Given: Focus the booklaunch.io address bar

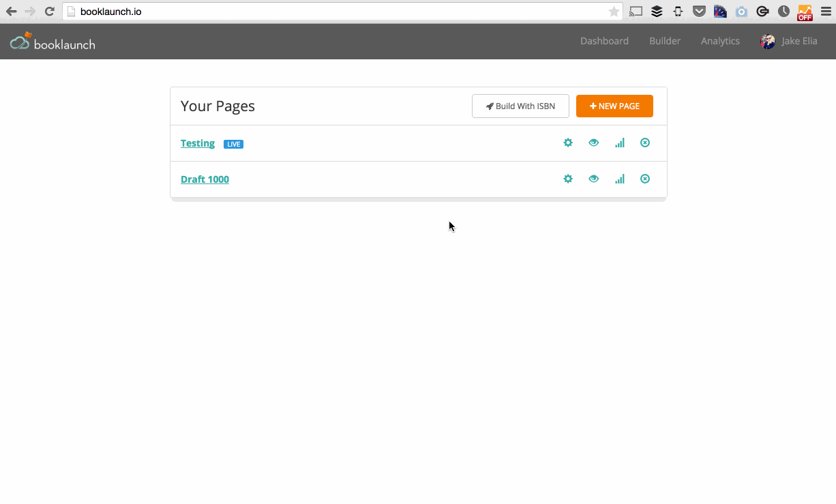Looking at the screenshot, I should pyautogui.click(x=342, y=12).
